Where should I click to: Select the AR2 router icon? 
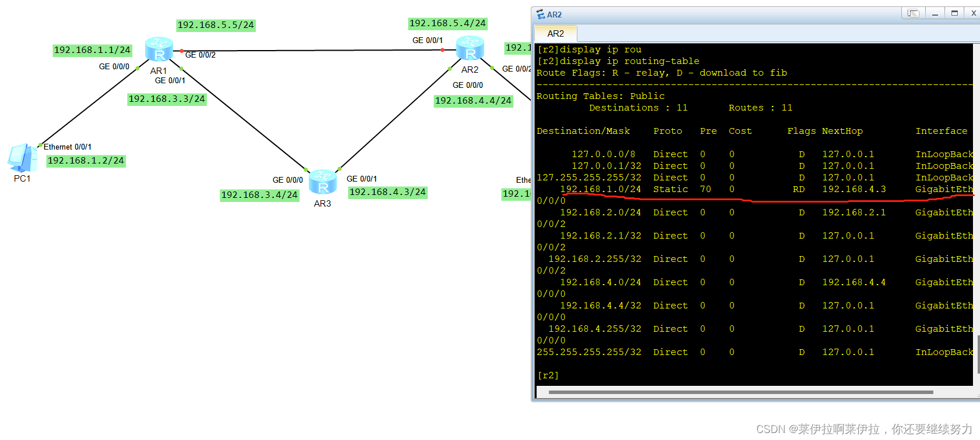[x=470, y=48]
